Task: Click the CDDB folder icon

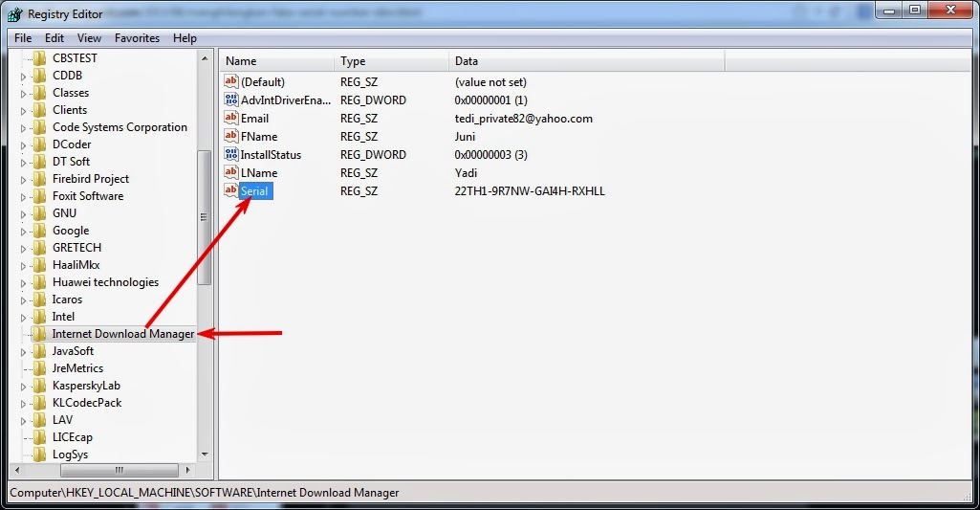Action: coord(39,75)
